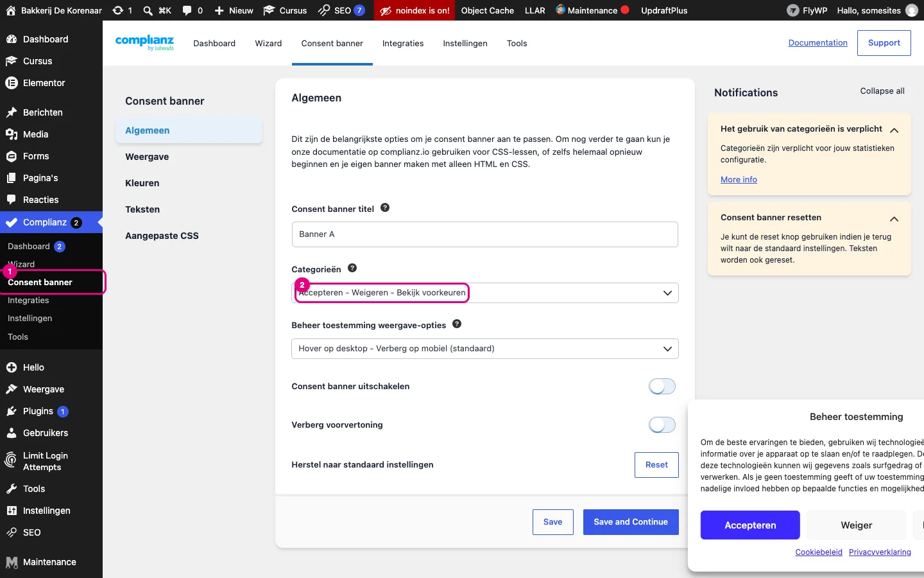924x578 pixels.
Task: Click Weiger in the banner preview
Action: coord(857,525)
